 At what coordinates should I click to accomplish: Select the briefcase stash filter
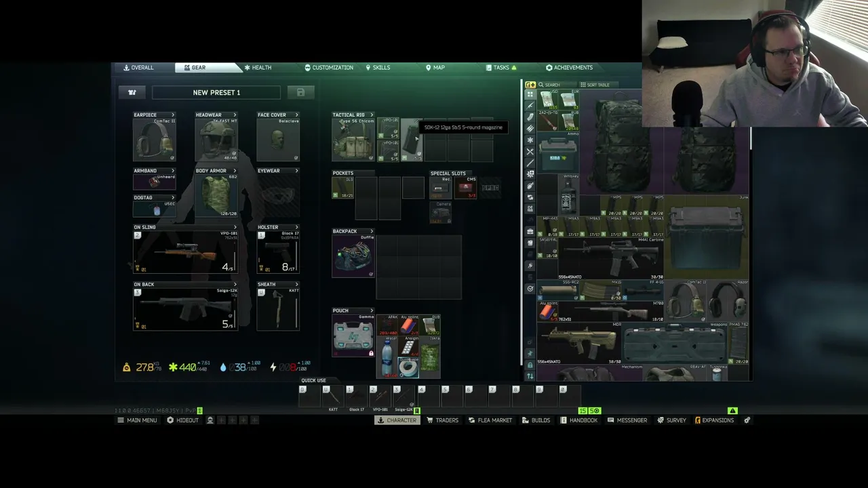530,231
